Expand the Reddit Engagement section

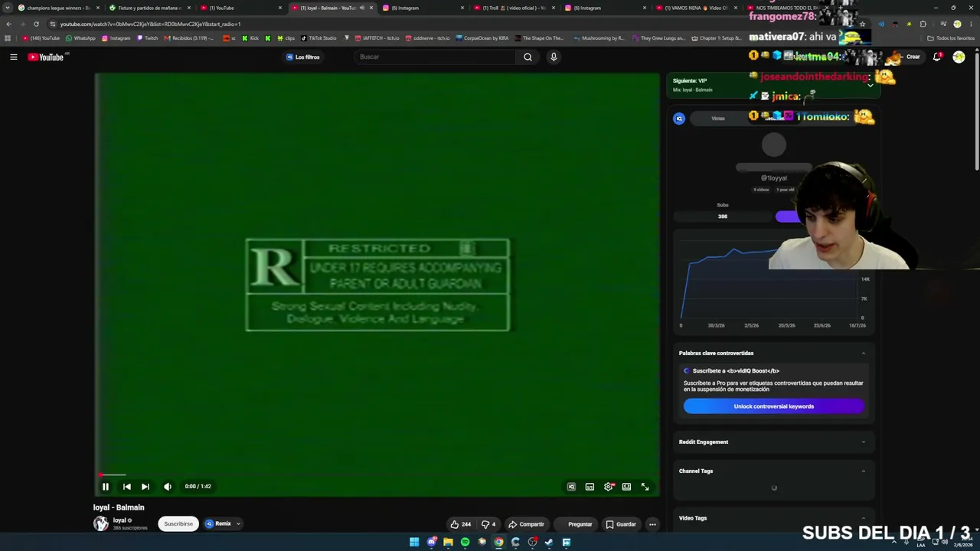[864, 442]
